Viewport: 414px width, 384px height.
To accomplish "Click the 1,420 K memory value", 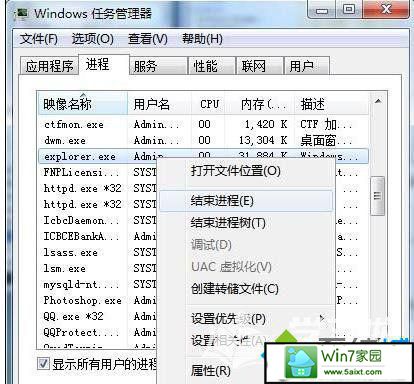I will point(266,124).
